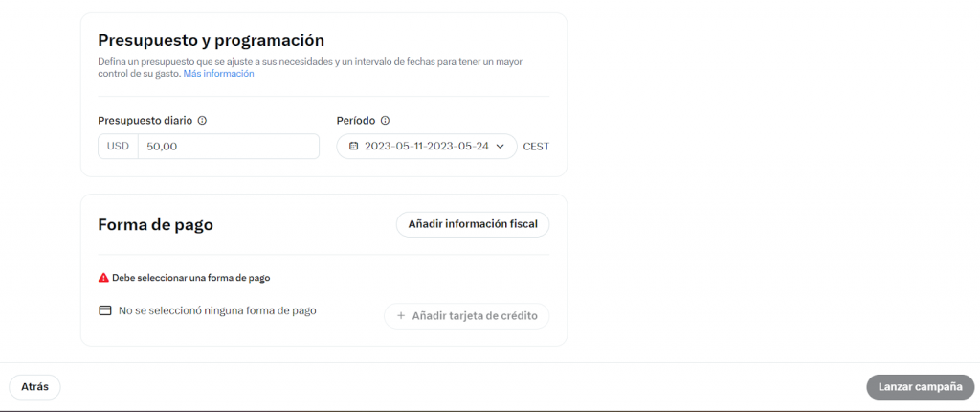
Task: Click the red warning triangle icon
Action: click(103, 277)
